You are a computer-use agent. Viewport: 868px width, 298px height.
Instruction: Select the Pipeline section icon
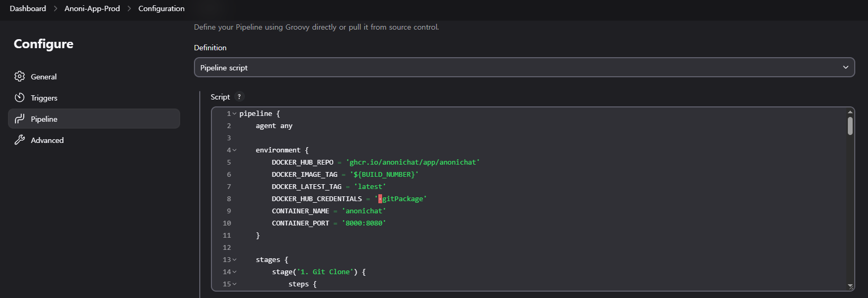pos(20,119)
